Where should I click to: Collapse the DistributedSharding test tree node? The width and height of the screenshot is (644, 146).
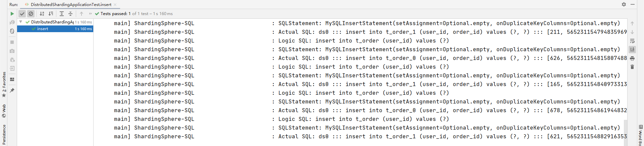click(x=21, y=22)
